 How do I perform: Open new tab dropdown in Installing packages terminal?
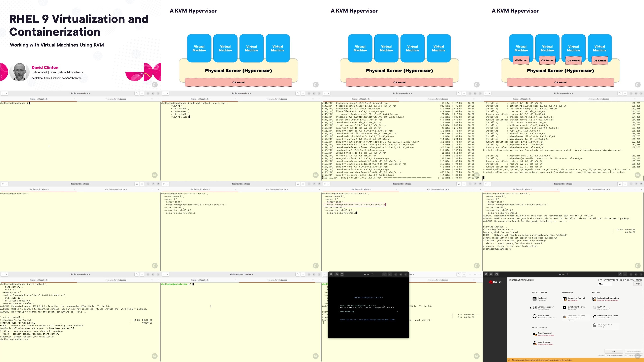[490, 94]
